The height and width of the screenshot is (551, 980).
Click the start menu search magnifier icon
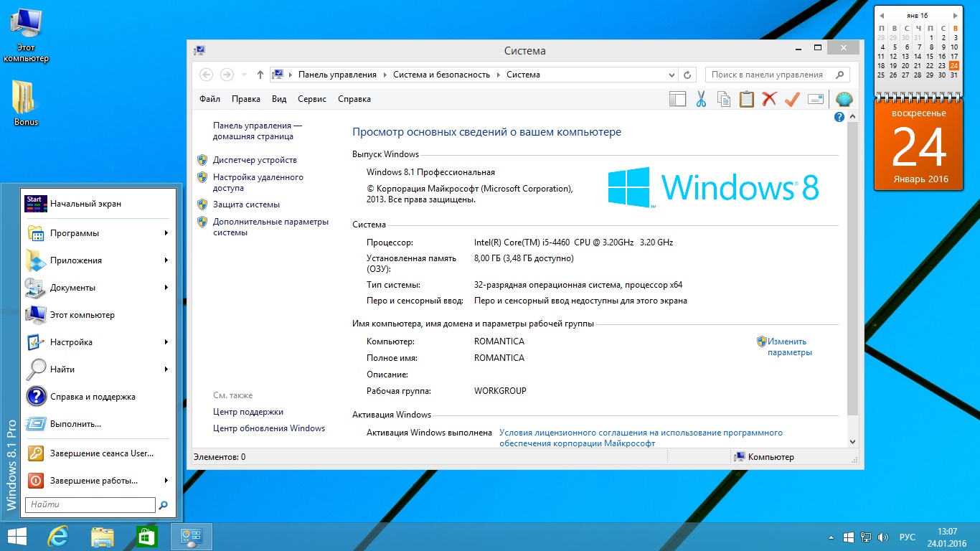[163, 505]
